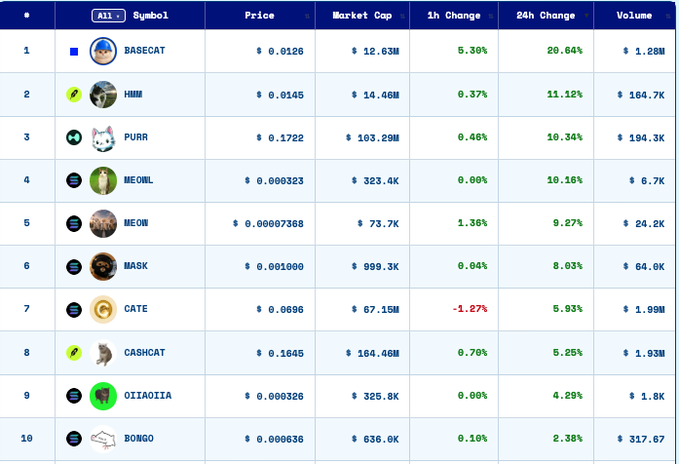Sort by Volume column header
The image size is (679, 464).
tap(634, 16)
